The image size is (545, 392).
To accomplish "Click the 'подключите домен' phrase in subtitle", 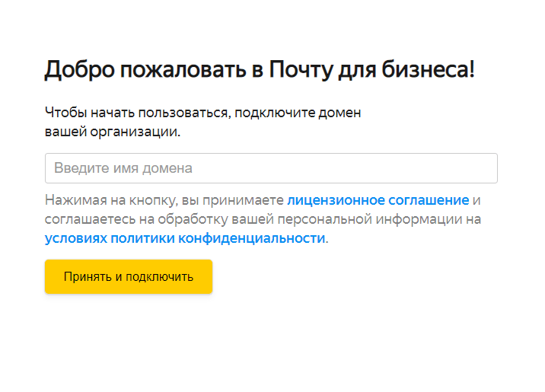I will (298, 113).
